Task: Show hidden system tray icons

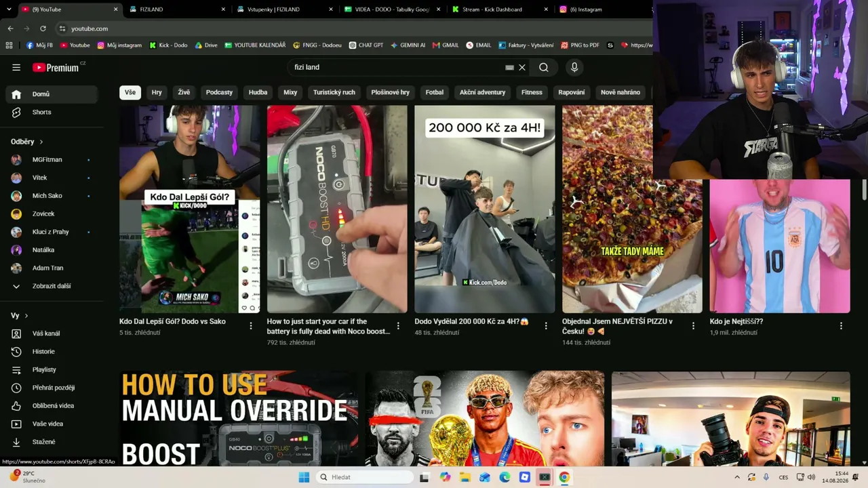Action: [737, 477]
